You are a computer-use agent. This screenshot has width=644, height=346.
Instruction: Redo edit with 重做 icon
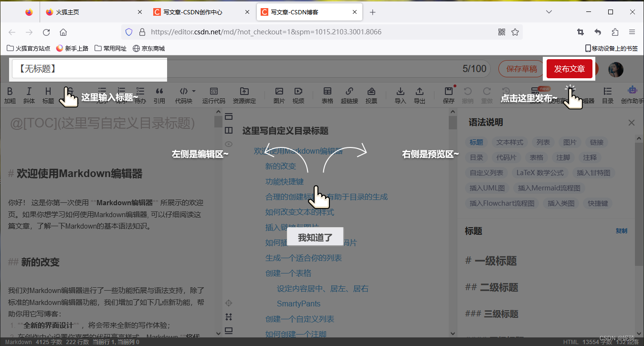click(x=487, y=95)
